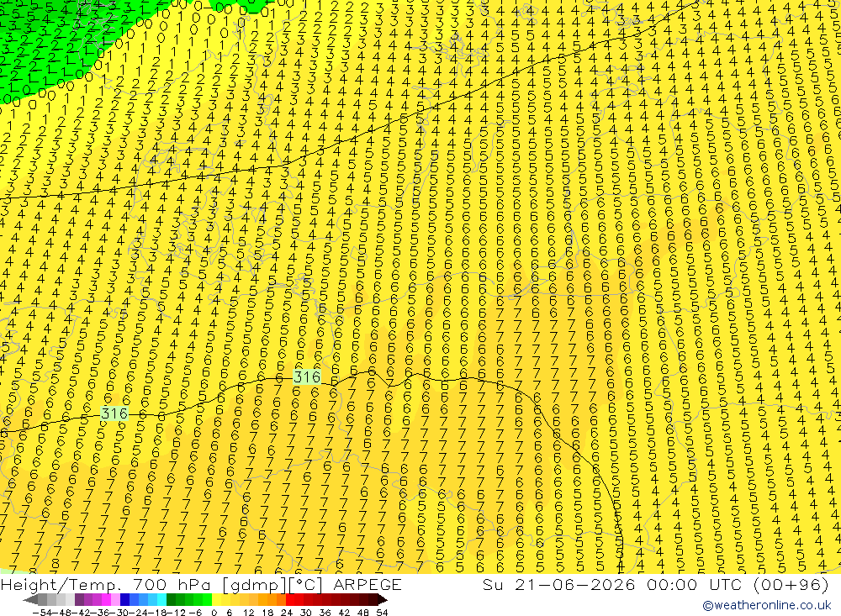Click the yellow legend swatch at 0
The height and width of the screenshot is (616, 841).
coord(217,599)
